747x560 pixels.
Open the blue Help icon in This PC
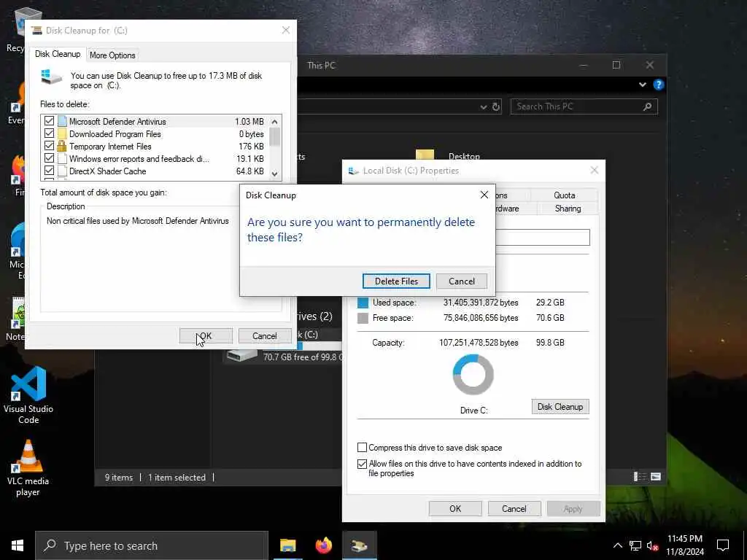click(659, 85)
